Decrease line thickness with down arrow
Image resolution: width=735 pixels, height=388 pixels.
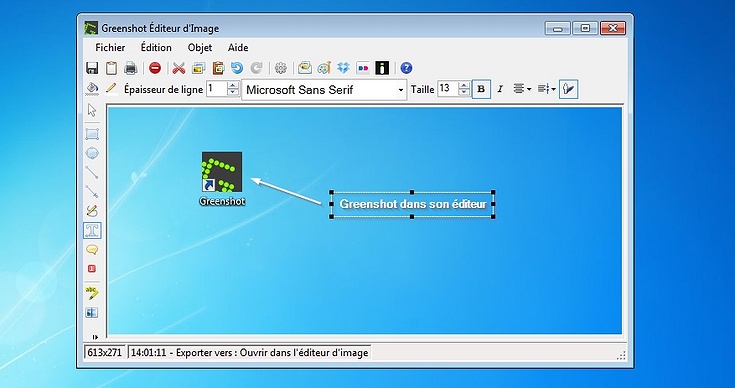[x=232, y=93]
